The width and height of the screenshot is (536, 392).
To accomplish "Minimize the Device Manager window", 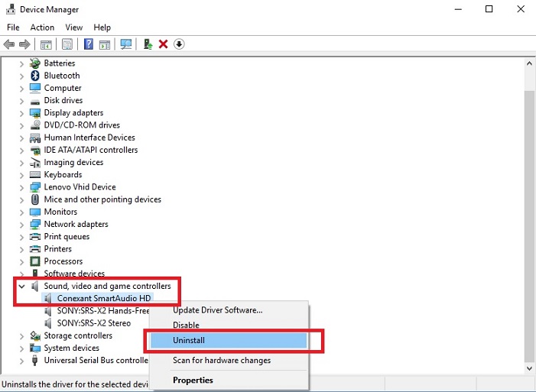I will 458,9.
